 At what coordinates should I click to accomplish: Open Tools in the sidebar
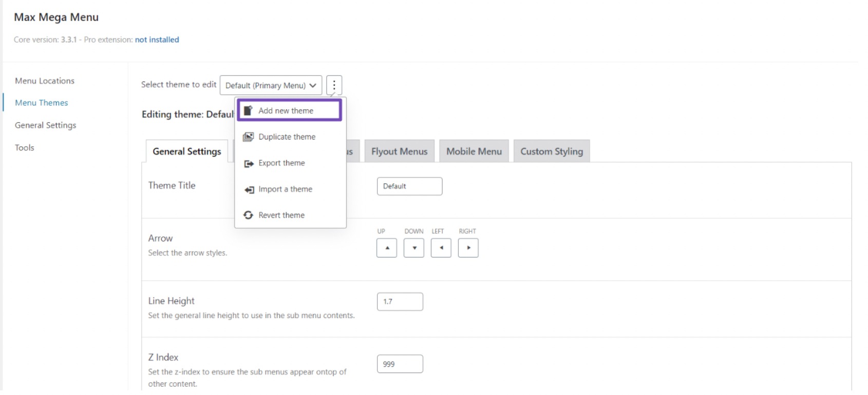click(x=25, y=148)
